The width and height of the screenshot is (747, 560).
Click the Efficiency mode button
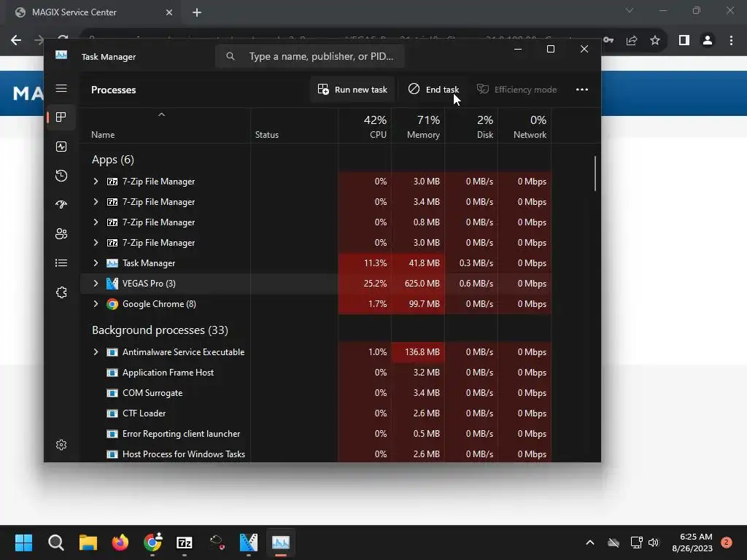517,90
